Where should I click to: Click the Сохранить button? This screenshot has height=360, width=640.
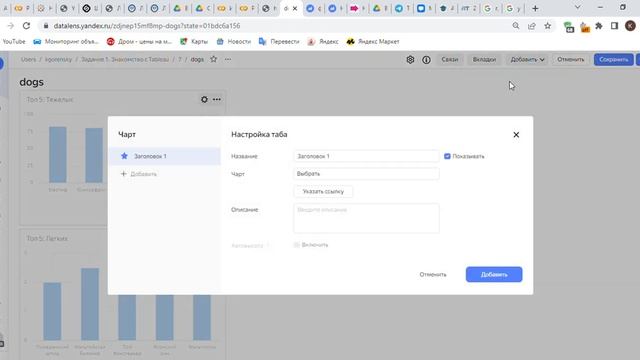tap(613, 60)
